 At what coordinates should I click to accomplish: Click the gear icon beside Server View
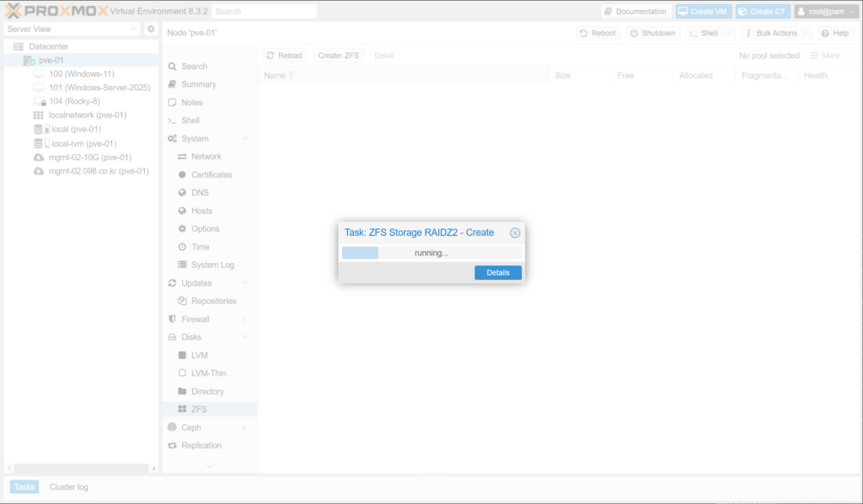pos(151,29)
